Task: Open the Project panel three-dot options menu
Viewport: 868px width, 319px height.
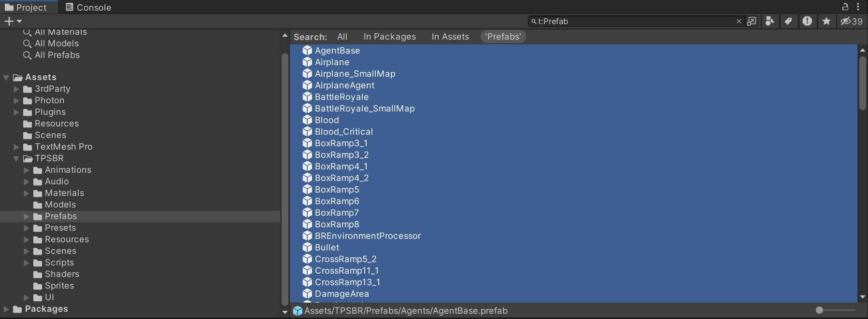Action: click(x=858, y=7)
